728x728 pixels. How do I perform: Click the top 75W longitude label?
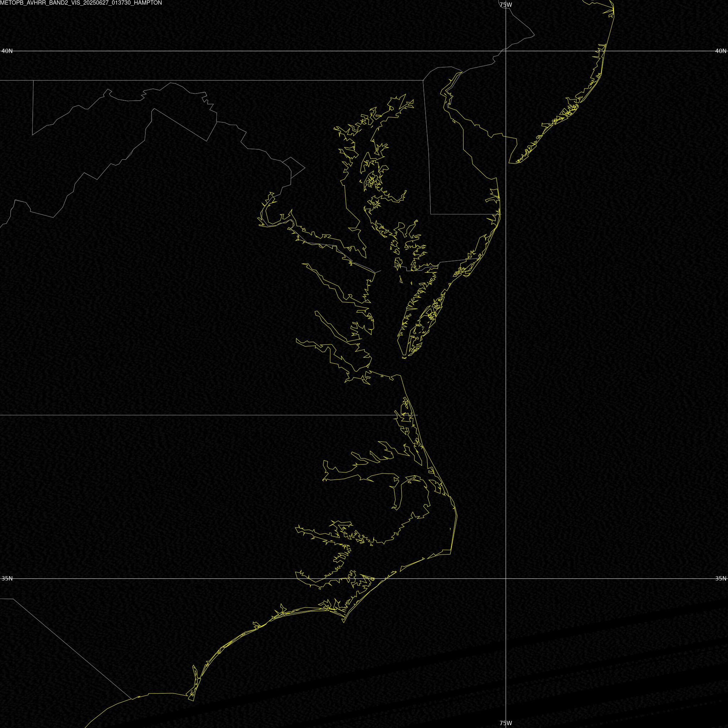pos(506,5)
